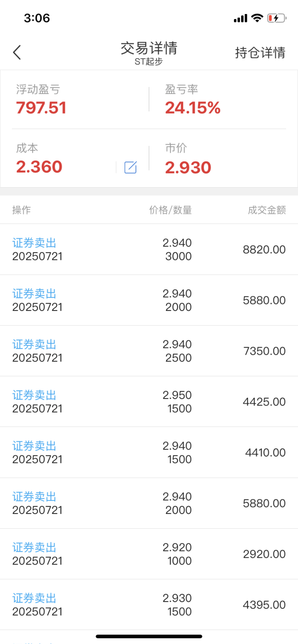Tap the edit cost pencil icon
This screenshot has height=644, width=298.
130,167
